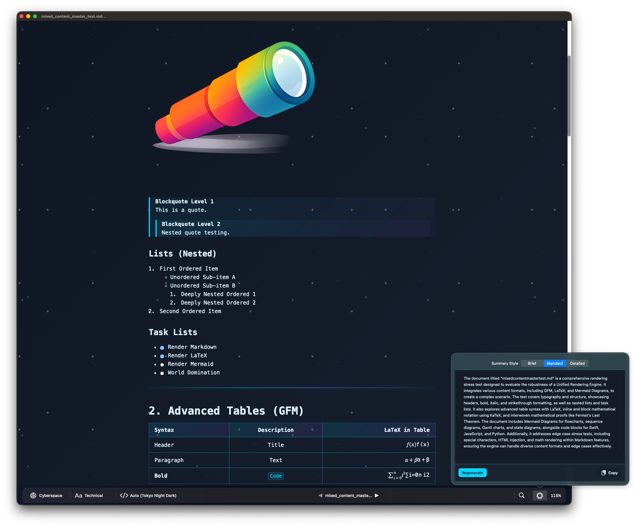Image resolution: width=640 pixels, height=527 pixels.
Task: Click the Header table cell
Action: tap(164, 445)
